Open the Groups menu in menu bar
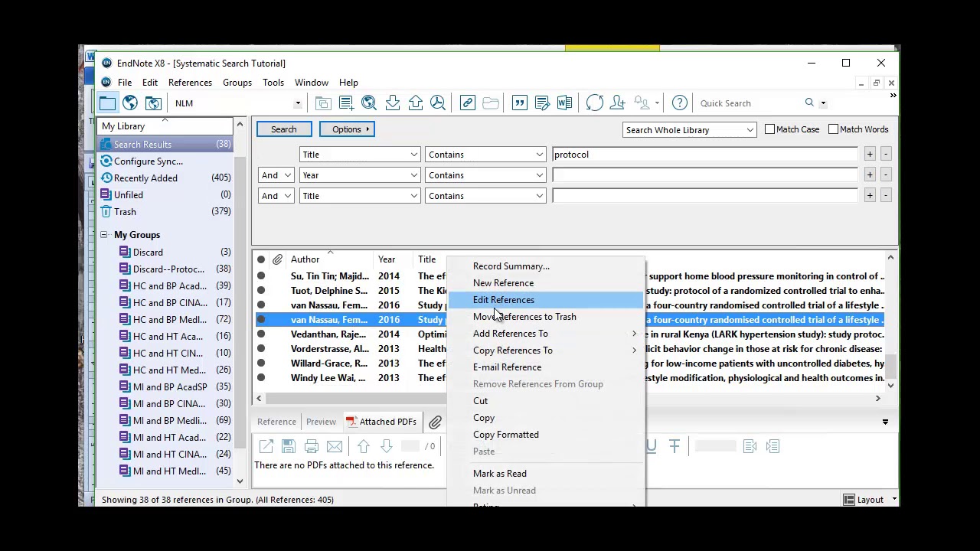The height and width of the screenshot is (551, 980). pyautogui.click(x=237, y=83)
